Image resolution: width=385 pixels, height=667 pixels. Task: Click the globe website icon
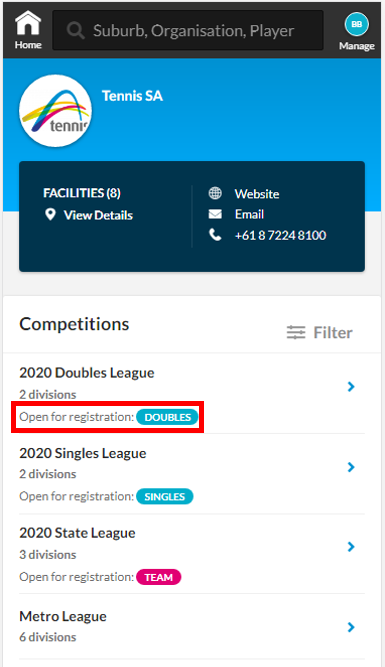215,193
